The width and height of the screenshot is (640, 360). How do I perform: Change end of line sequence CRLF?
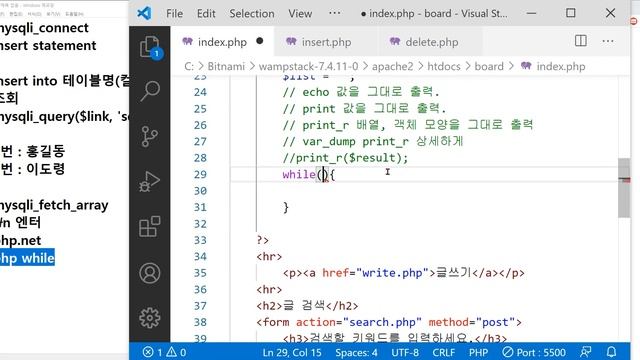click(x=444, y=352)
